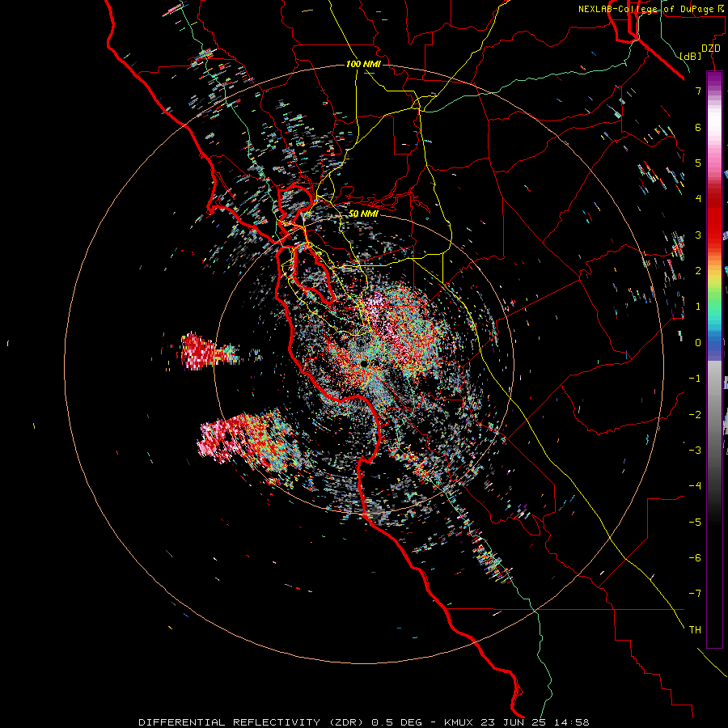Viewport: 728px width, 728px height.
Task: Click the 7 value on the color scale
Action: click(698, 91)
